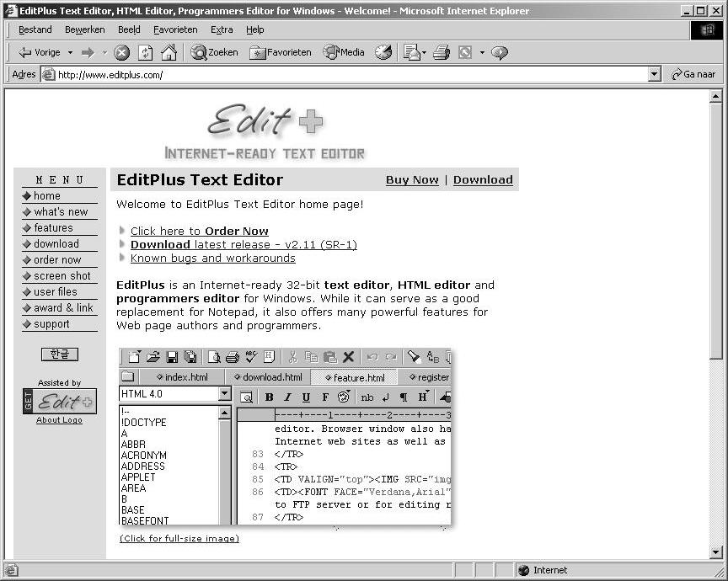Click the Discuss speech bubble icon
This screenshot has width=728, height=581.
coord(499,52)
